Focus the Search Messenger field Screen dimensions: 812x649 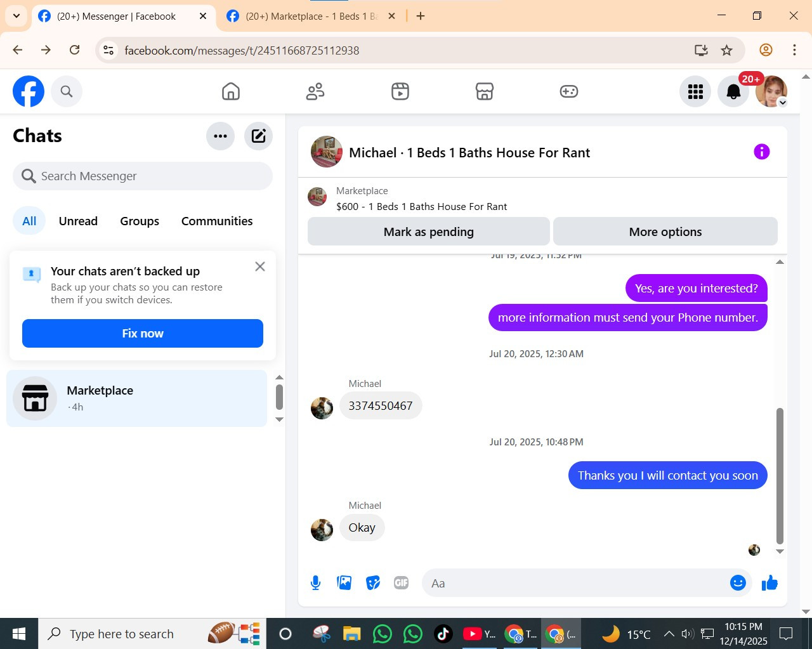pos(143,176)
